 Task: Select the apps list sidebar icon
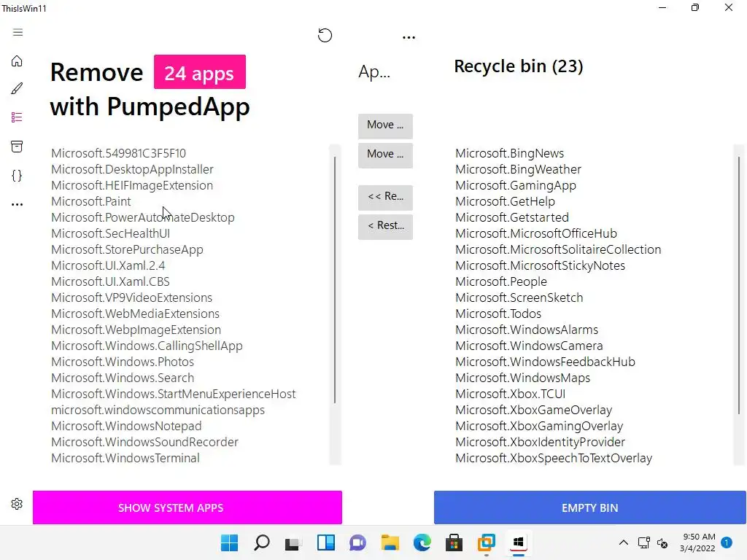pyautogui.click(x=17, y=117)
